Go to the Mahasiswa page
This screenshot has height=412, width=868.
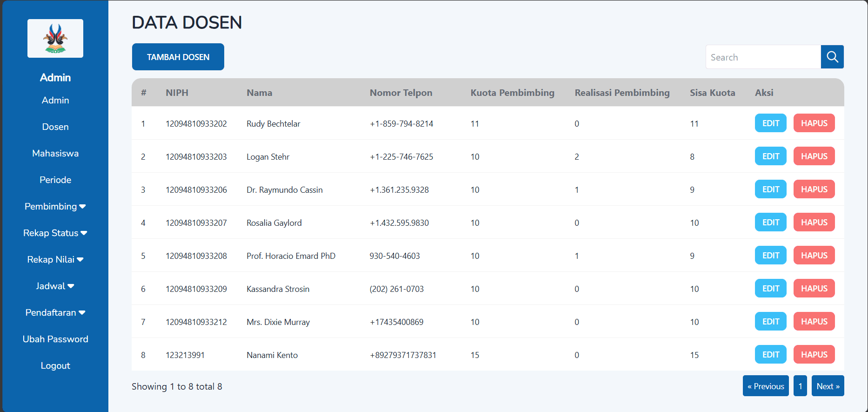(x=55, y=153)
